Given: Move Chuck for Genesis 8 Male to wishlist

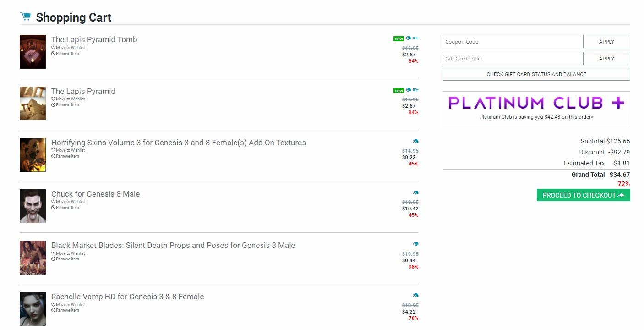Looking at the screenshot, I should click(x=70, y=202).
